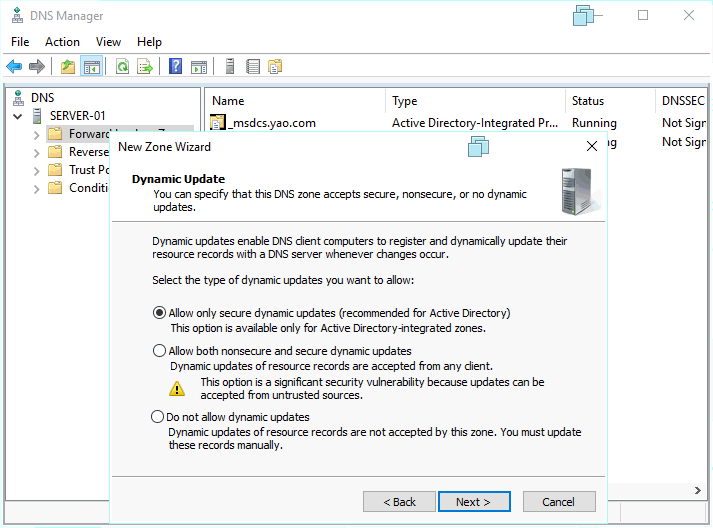This screenshot has width=713, height=528.
Task: Click the SERVER-01 server icon
Action: (x=37, y=116)
